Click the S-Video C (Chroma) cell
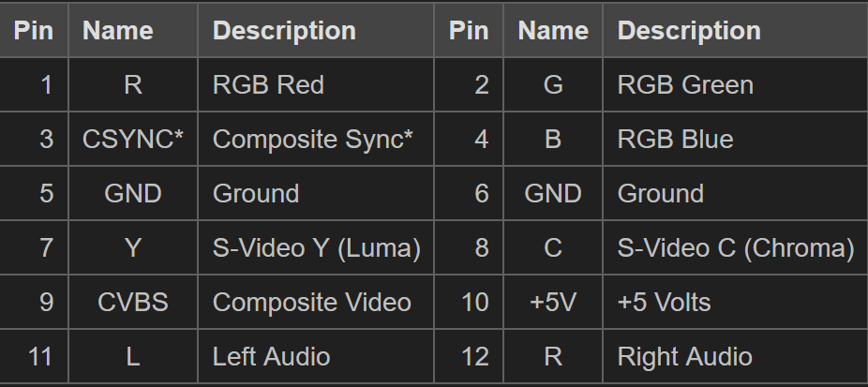Image resolution: width=868 pixels, height=387 pixels. click(736, 248)
